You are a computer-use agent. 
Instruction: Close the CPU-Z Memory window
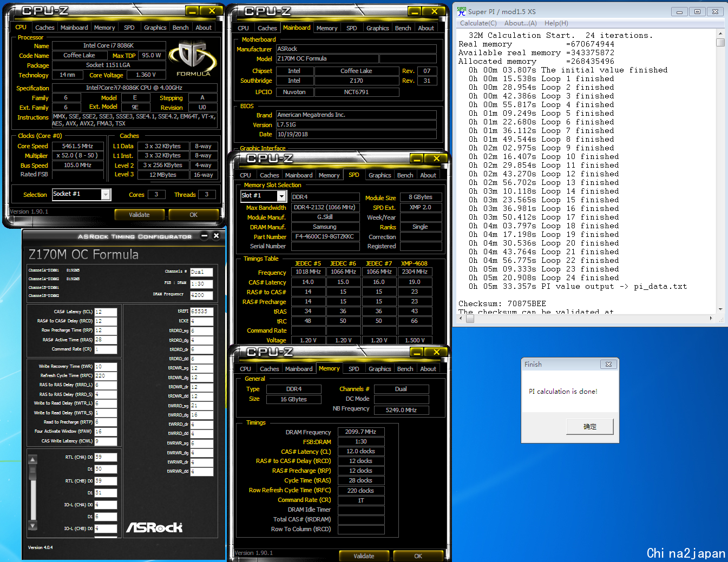point(436,352)
